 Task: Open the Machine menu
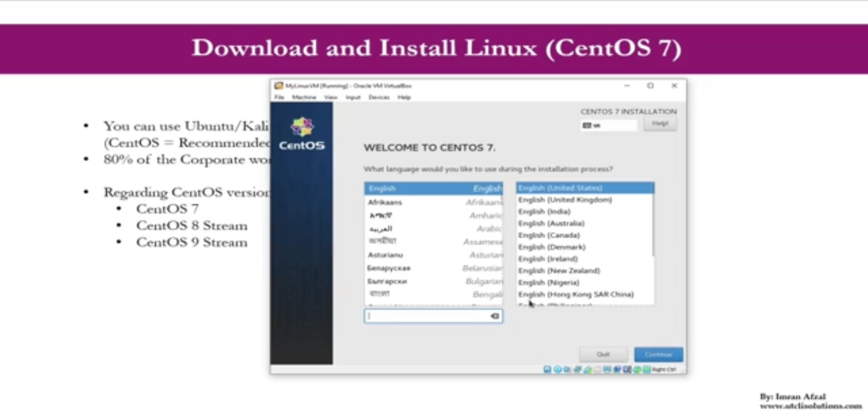pyautogui.click(x=304, y=97)
